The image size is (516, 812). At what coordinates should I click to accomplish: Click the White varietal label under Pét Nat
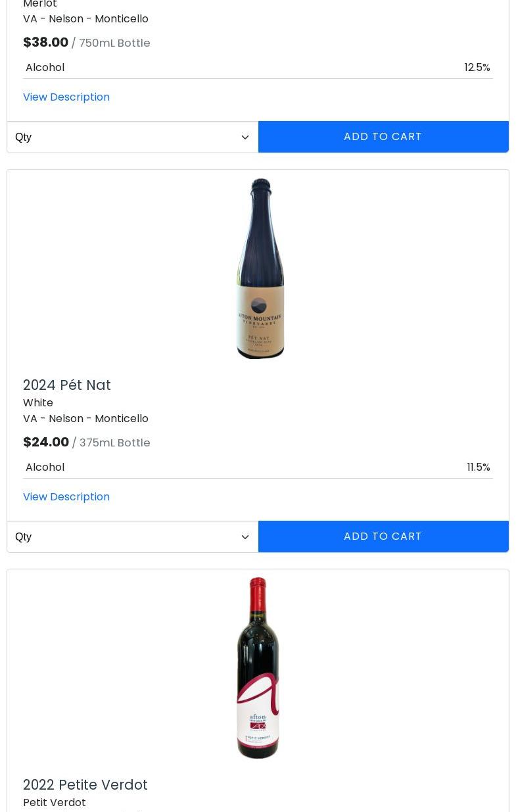38,402
